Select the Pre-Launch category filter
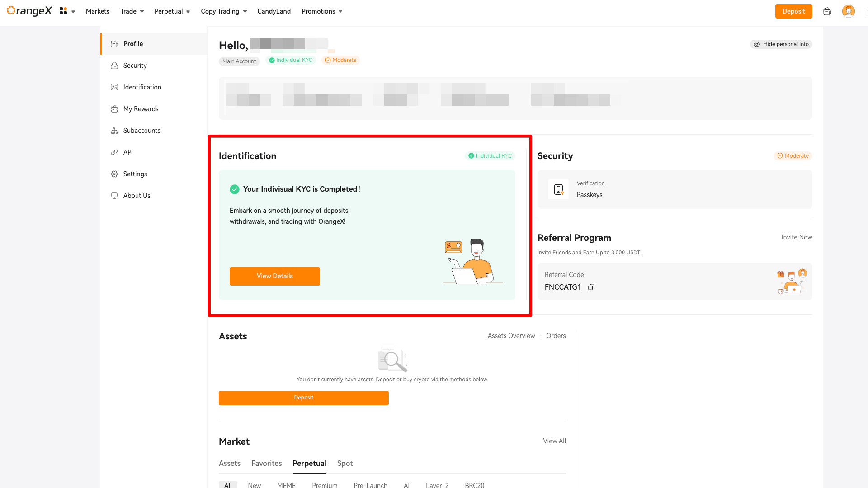 click(x=371, y=485)
